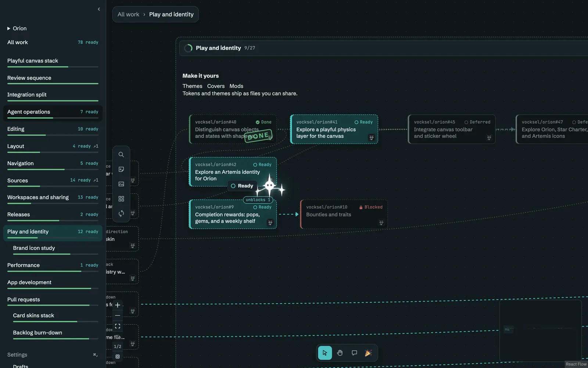This screenshot has width=588, height=368.
Task: Activate the comment bubble tool
Action: pos(354,353)
